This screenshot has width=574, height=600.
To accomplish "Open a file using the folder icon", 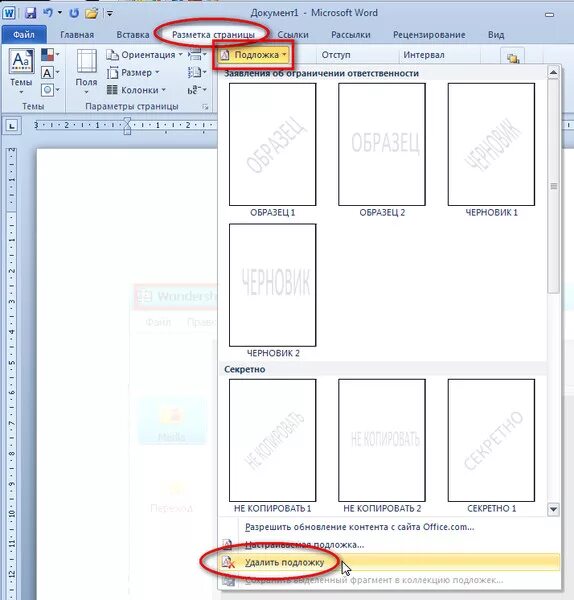I will (91, 13).
